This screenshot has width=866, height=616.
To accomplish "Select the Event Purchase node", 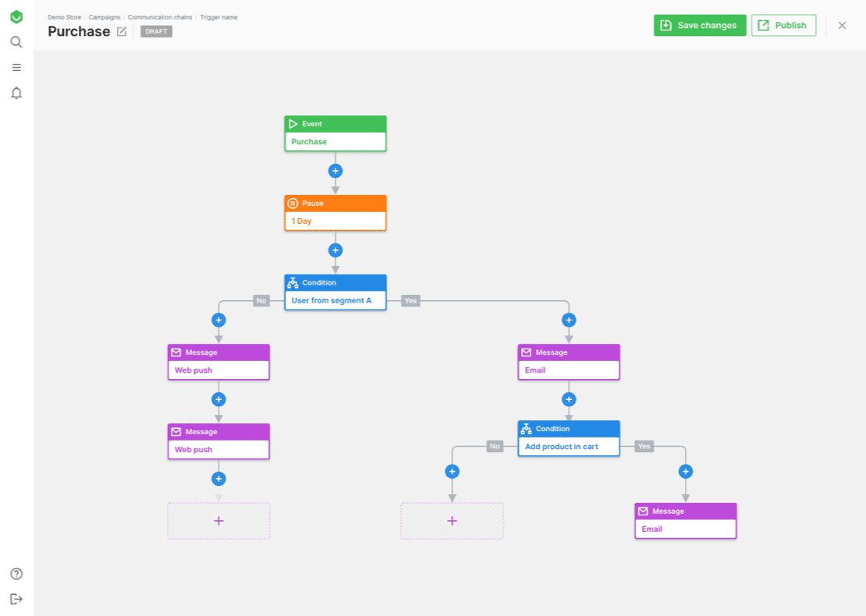I will pyautogui.click(x=335, y=133).
